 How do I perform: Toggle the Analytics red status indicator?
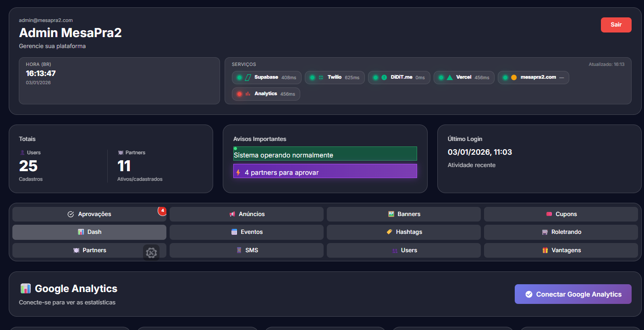point(239,94)
